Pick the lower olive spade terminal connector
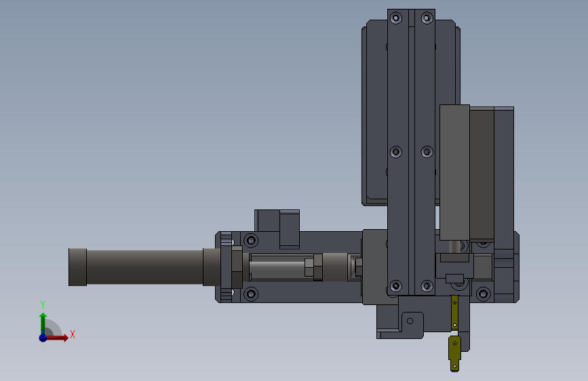588x381 pixels. (454, 353)
